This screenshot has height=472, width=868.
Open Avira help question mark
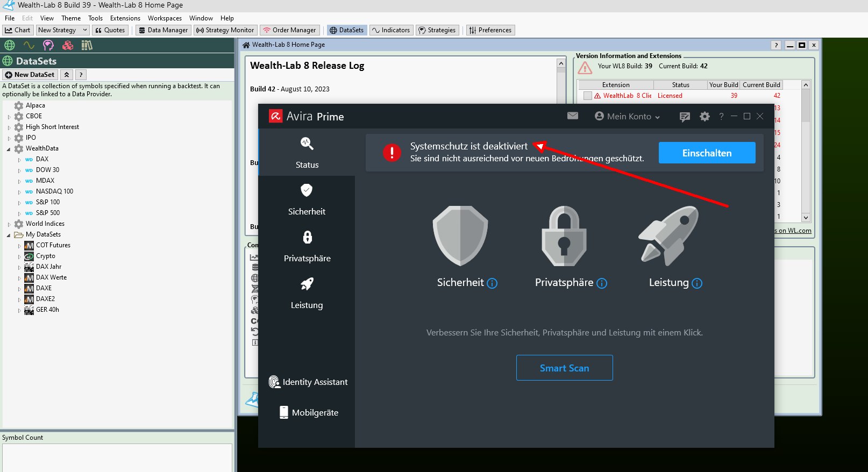721,116
